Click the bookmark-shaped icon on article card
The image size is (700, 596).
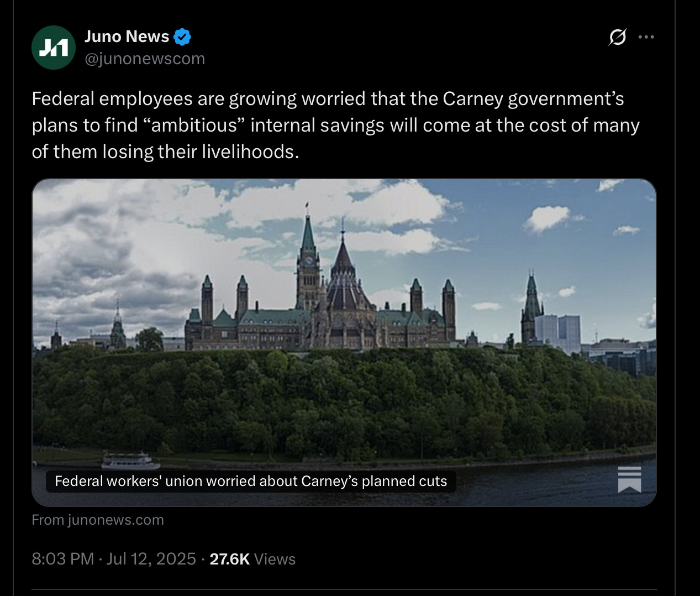(629, 479)
